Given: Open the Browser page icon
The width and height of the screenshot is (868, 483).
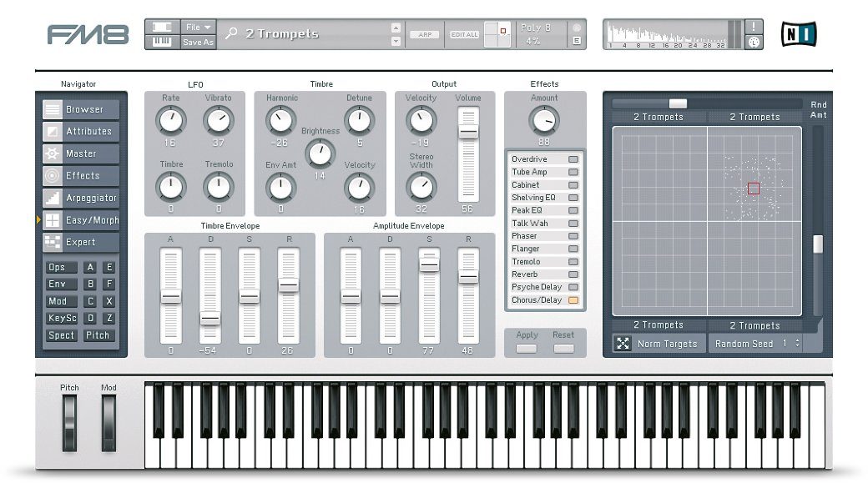Looking at the screenshot, I should tap(53, 109).
